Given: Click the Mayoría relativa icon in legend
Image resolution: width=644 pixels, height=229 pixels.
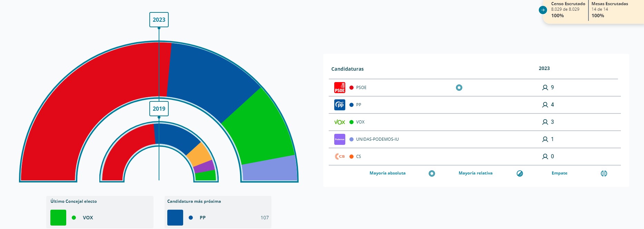Looking at the screenshot, I should point(520,173).
